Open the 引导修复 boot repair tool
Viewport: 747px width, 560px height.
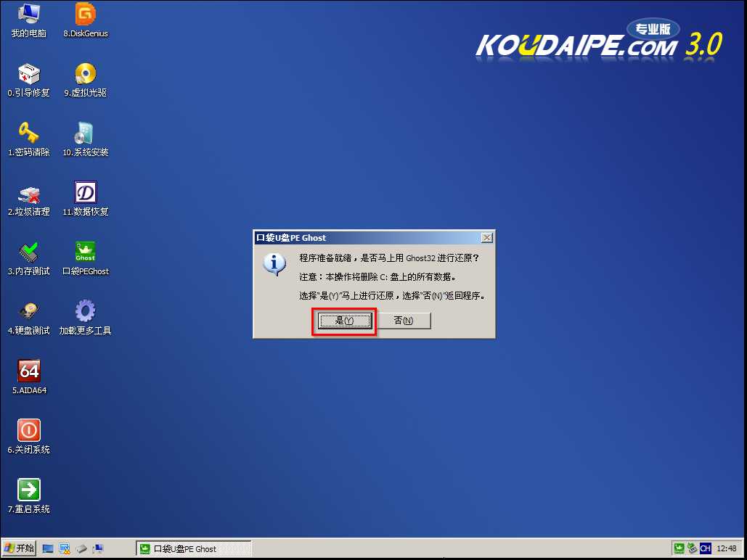(28, 74)
